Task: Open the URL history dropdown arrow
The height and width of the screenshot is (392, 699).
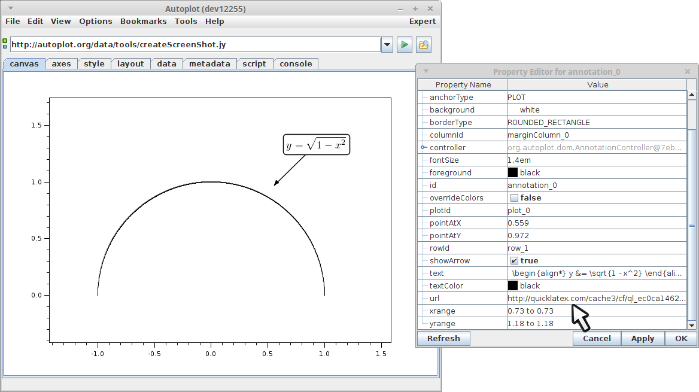Action: [x=387, y=45]
